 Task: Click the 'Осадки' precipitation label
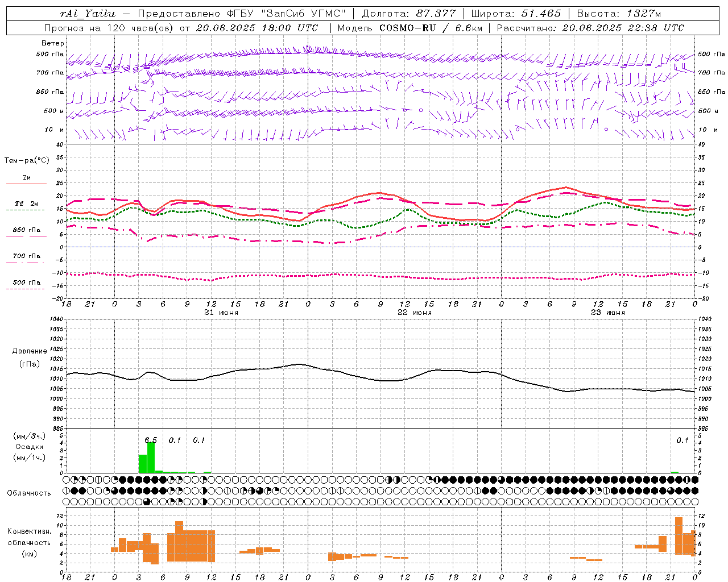(x=29, y=447)
